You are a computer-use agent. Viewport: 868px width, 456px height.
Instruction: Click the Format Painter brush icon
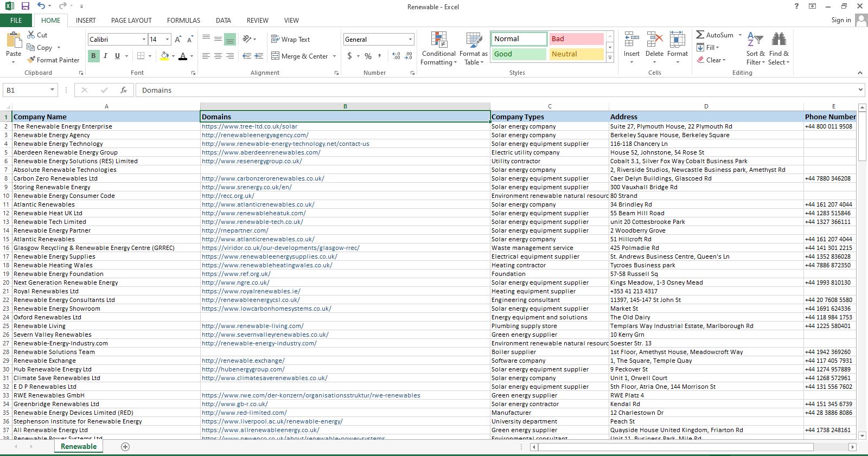pos(31,60)
